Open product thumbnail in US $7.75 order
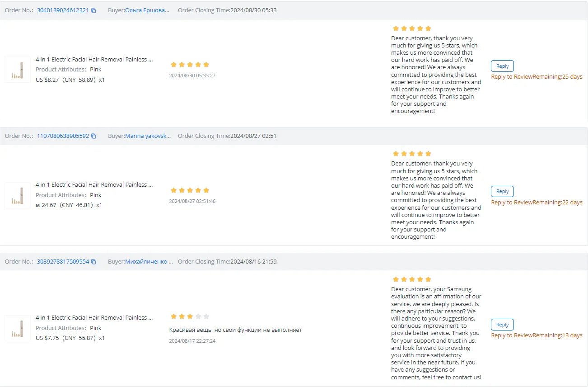Viewport: 588px width, 387px height. point(18,328)
